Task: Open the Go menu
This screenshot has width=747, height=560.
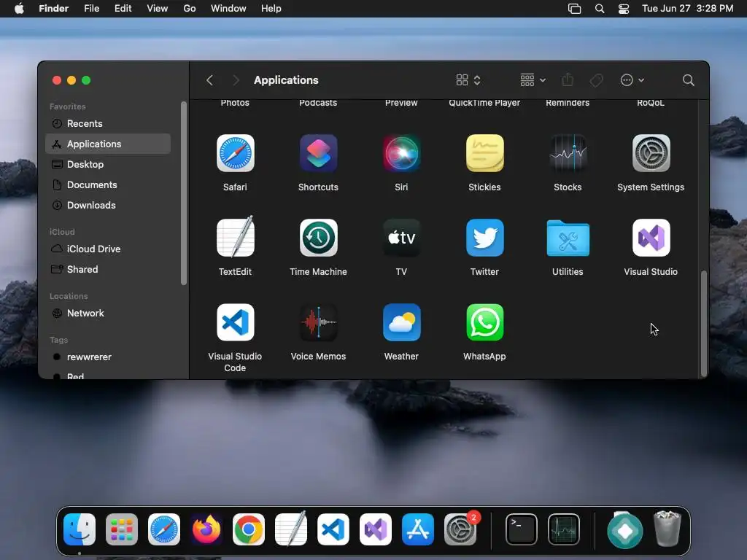Action: pos(190,9)
